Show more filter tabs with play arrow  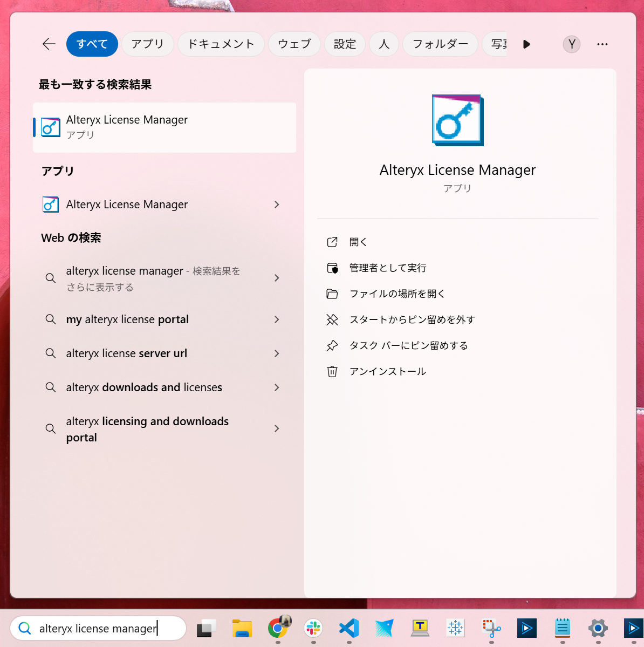coord(526,44)
